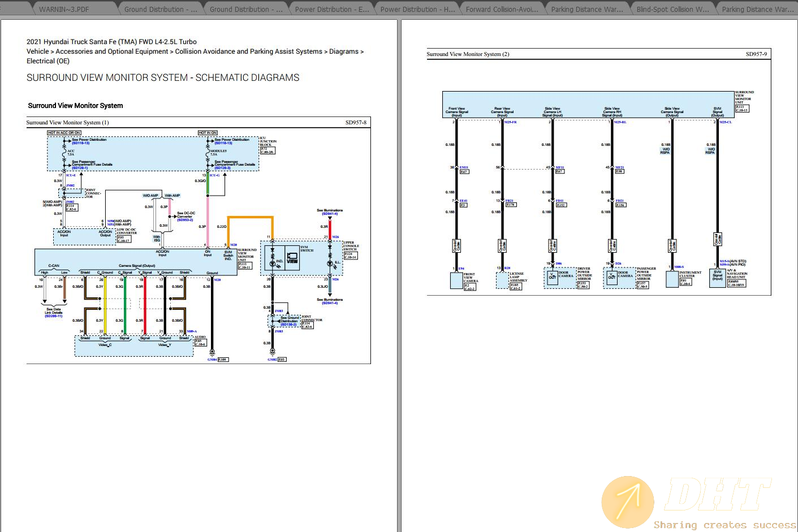Click 'Surround View Monitor System (2)' page title
This screenshot has height=532, width=798.
[x=468, y=54]
